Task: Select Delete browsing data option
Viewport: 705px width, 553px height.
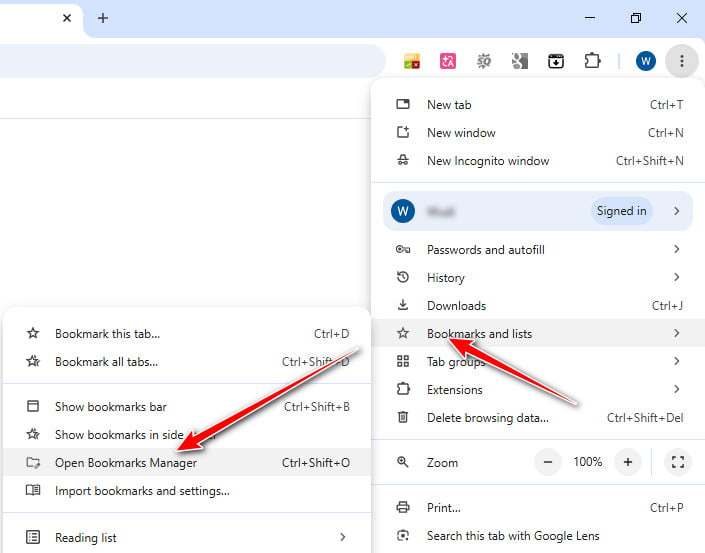Action: [538, 418]
